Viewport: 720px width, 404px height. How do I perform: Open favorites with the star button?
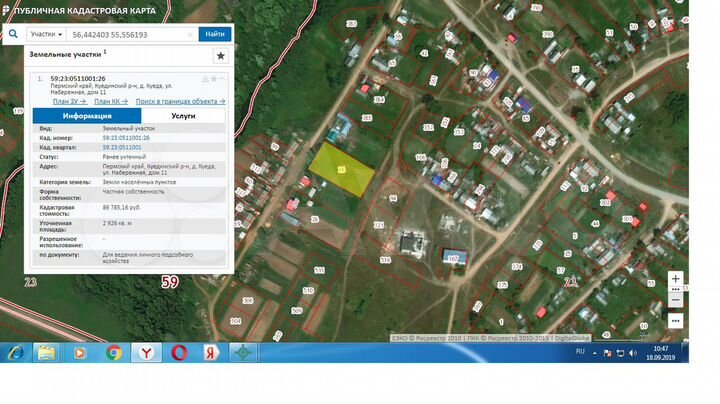pyautogui.click(x=220, y=56)
